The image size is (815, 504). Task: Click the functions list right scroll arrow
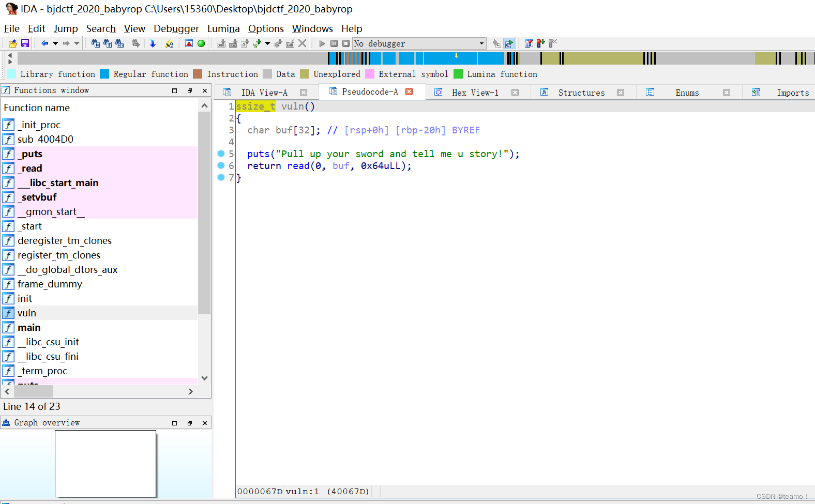click(190, 391)
